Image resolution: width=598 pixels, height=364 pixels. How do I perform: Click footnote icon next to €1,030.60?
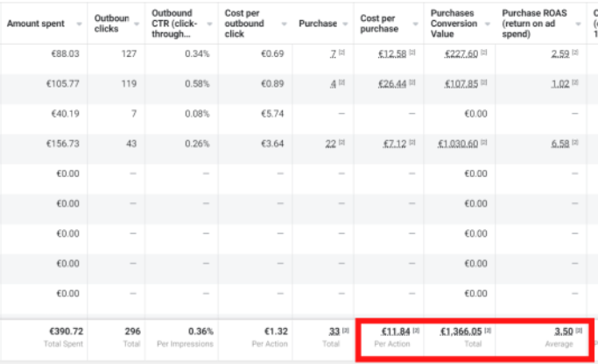[x=483, y=143]
